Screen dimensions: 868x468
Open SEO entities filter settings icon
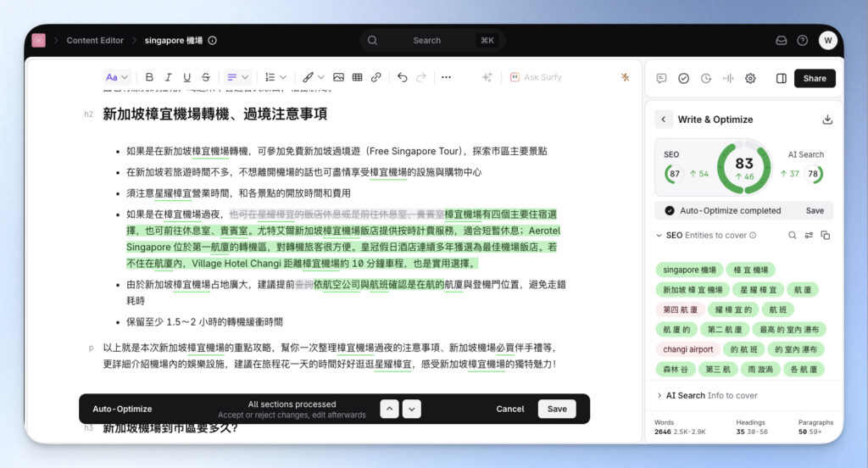coord(809,236)
